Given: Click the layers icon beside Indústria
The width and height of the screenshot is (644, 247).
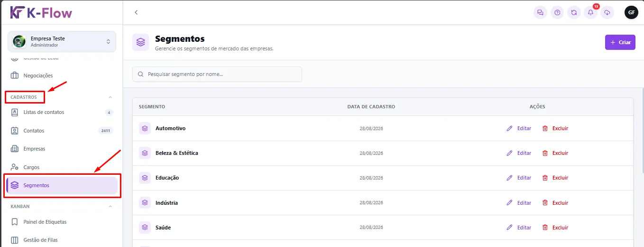Looking at the screenshot, I should 145,203.
